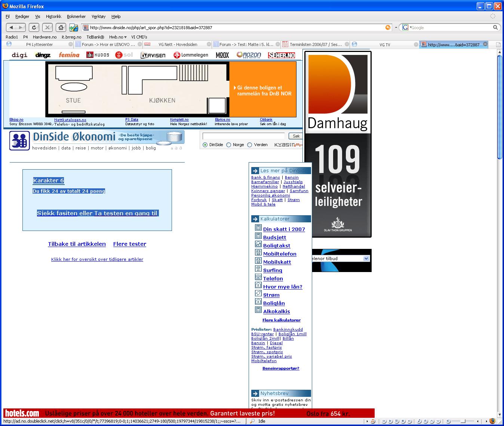Open Klikk her for oversikt over tidligere artikler
Image resolution: width=504 pixels, height=426 pixels.
(97, 259)
